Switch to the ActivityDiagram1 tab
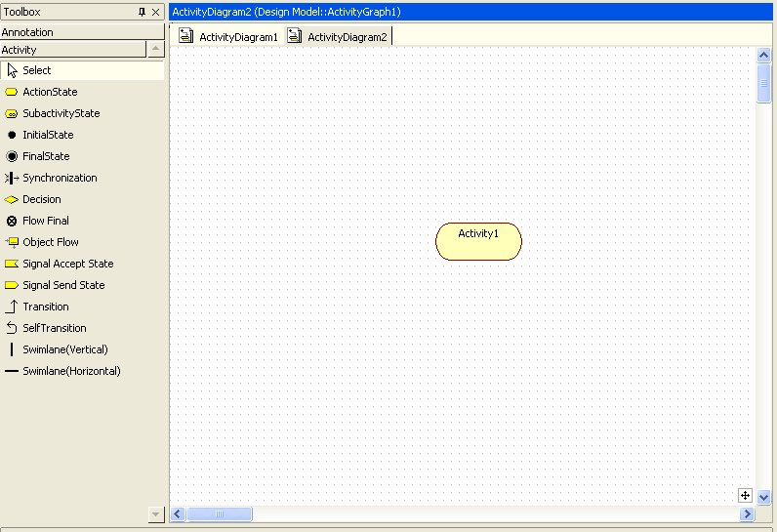The width and height of the screenshot is (777, 532). pyautogui.click(x=229, y=37)
